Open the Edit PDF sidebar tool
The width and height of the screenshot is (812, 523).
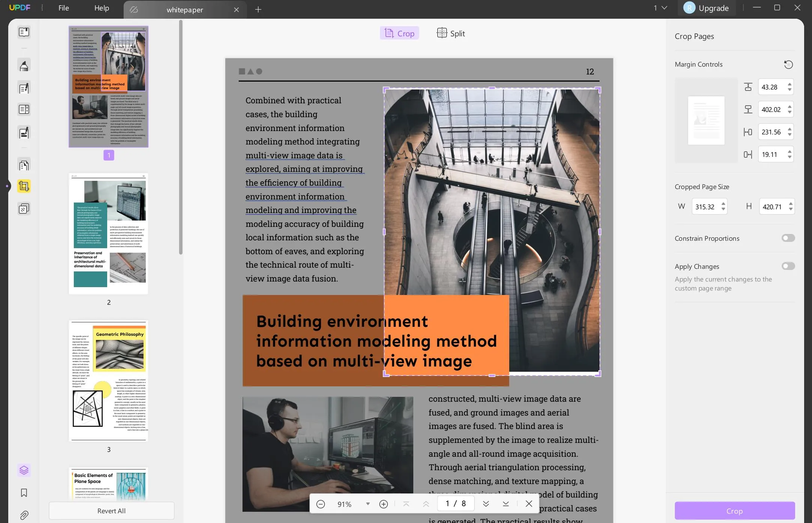coord(24,88)
